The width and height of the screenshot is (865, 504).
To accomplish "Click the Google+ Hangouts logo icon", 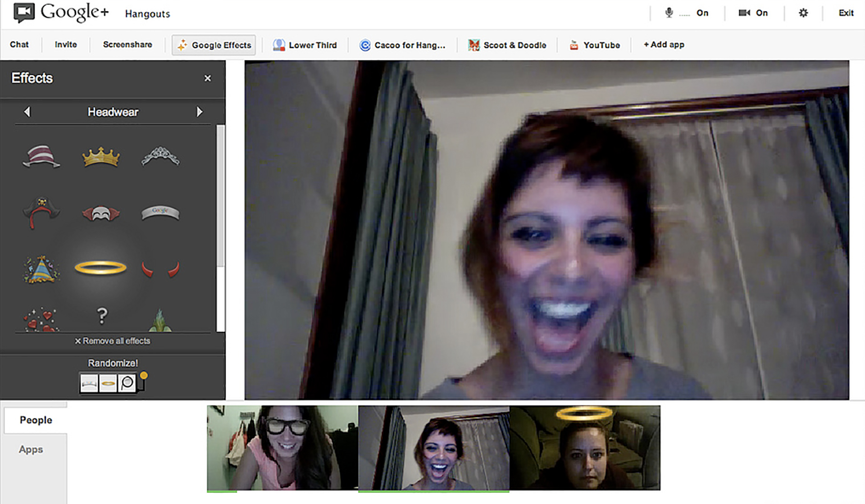I will [x=24, y=13].
